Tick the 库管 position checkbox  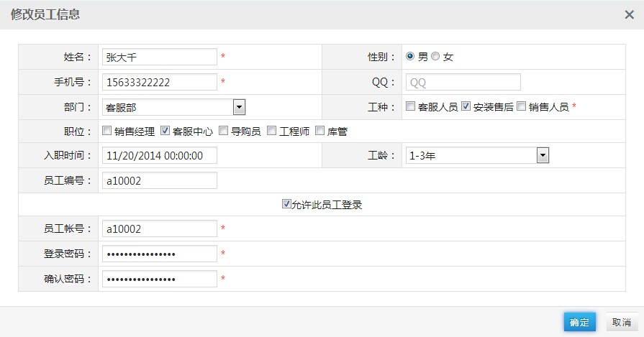[x=320, y=131]
